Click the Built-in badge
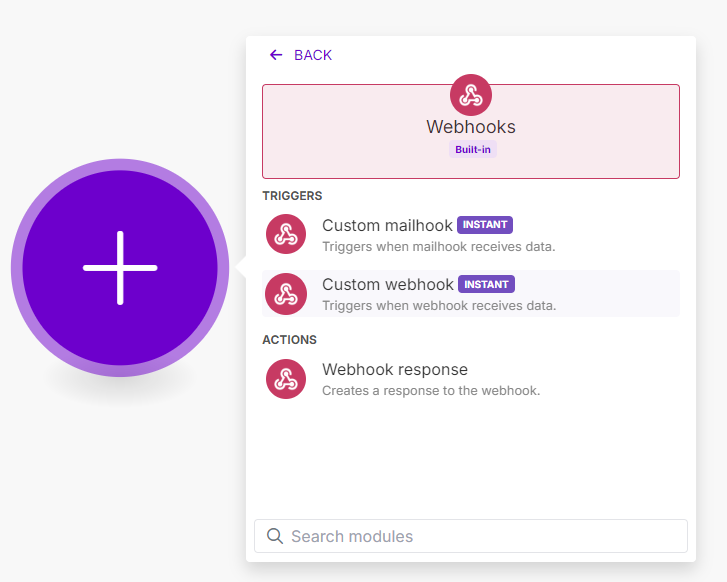This screenshot has height=582, width=727. (x=472, y=149)
